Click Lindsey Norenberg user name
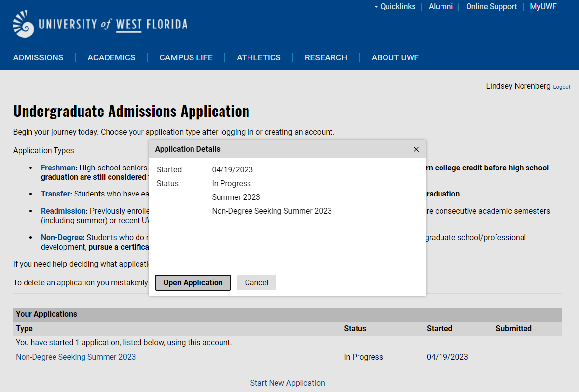 518,86
